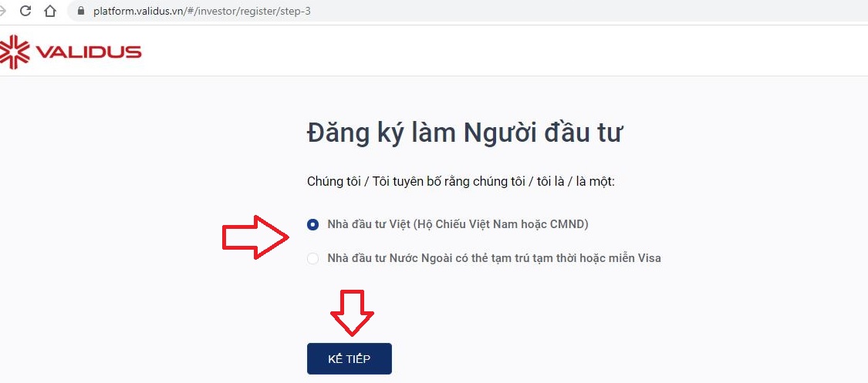This screenshot has width=868, height=383.
Task: Click the step-3 portion of the URL
Action: click(296, 11)
